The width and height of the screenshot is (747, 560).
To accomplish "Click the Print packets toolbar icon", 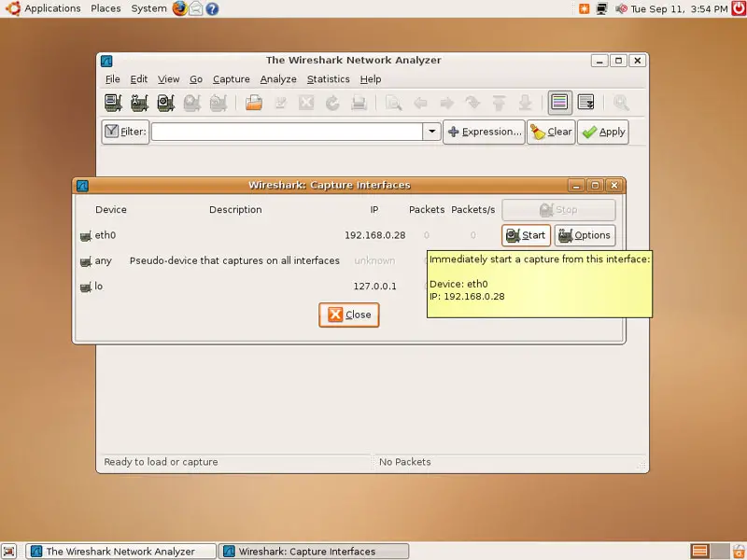I will (x=358, y=103).
